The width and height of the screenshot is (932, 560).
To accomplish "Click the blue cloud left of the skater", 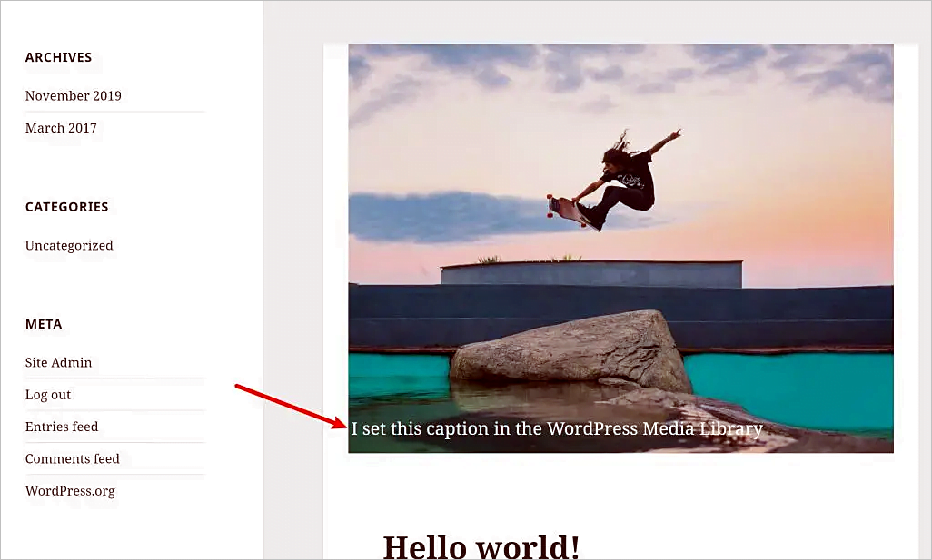I will click(436, 215).
